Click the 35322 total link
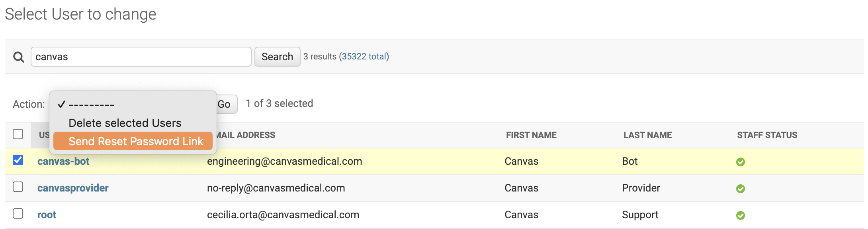Screen dimensions: 868x229 tap(364, 57)
